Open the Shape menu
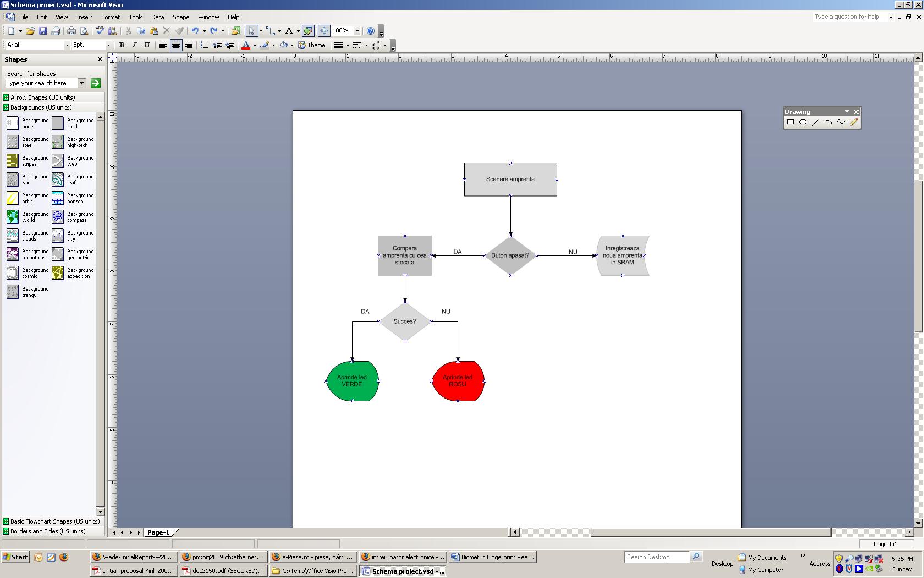 (x=181, y=17)
